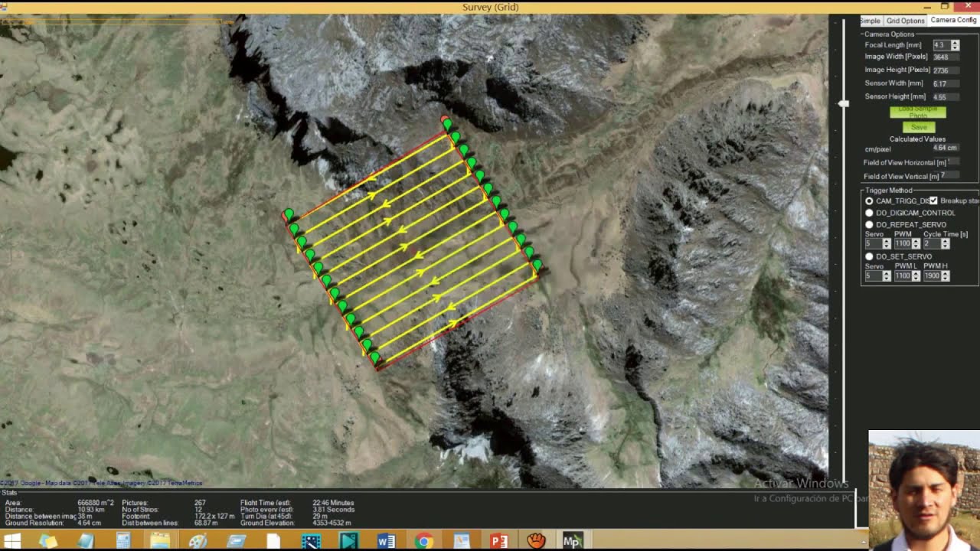The width and height of the screenshot is (980, 551).
Task: Click Dist between lines value '68.87 m'
Action: 206,523
